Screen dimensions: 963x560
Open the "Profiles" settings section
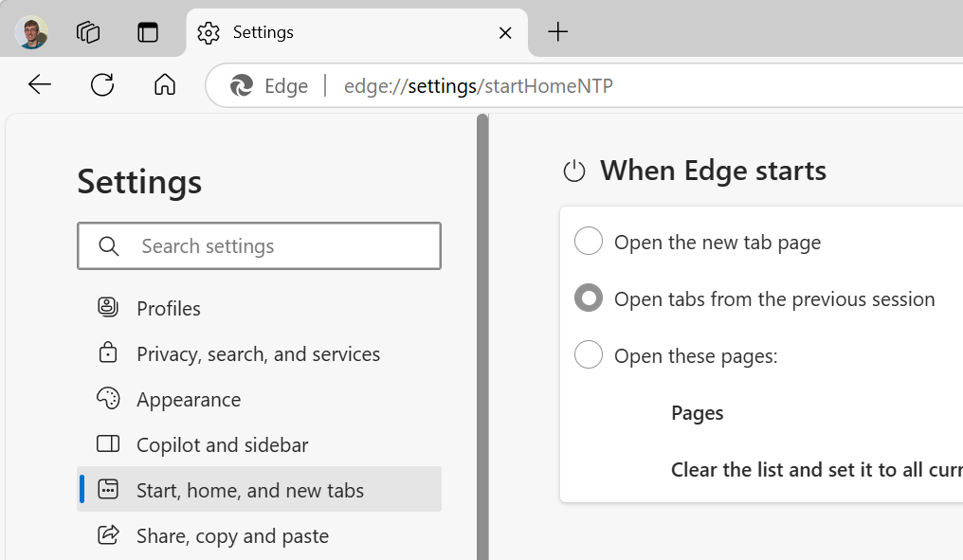coord(169,308)
